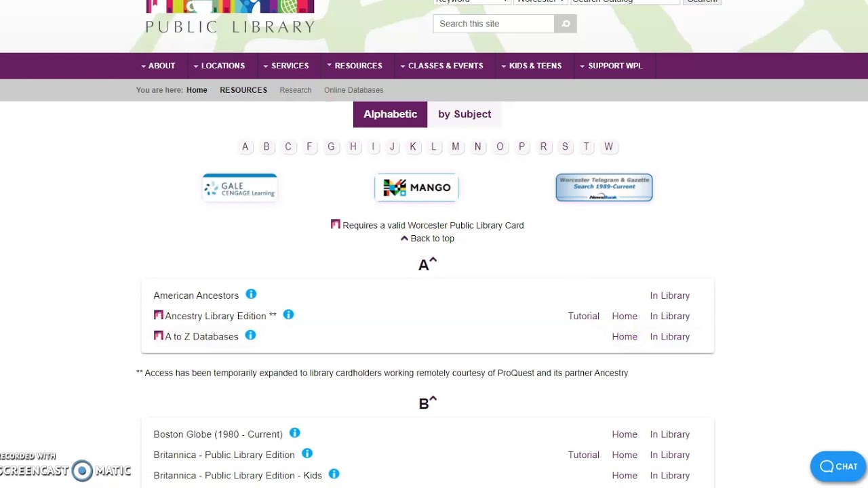Viewport: 868px width, 488px height.
Task: Switch to the by Subject tab
Action: click(465, 114)
